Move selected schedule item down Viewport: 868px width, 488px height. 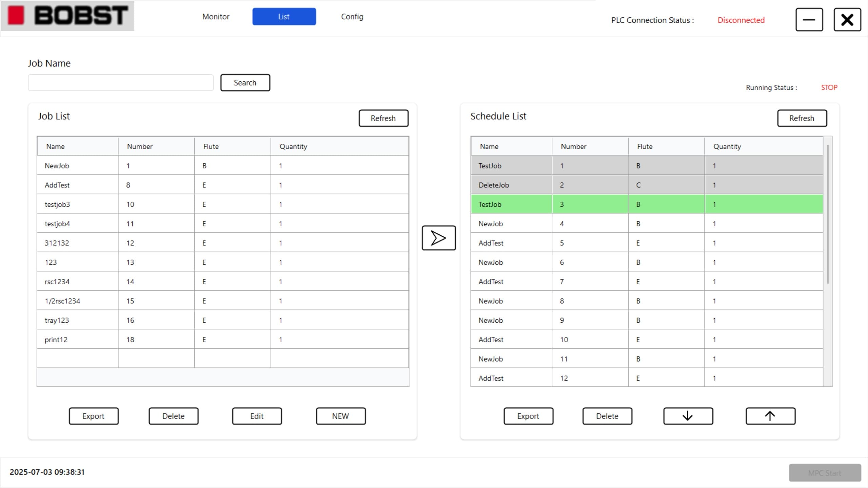click(688, 416)
